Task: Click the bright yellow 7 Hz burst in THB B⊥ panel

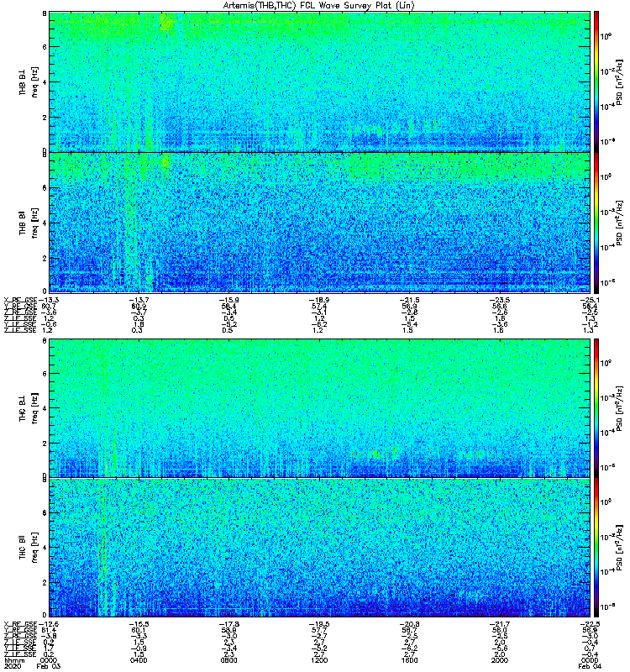Action: coord(166,23)
